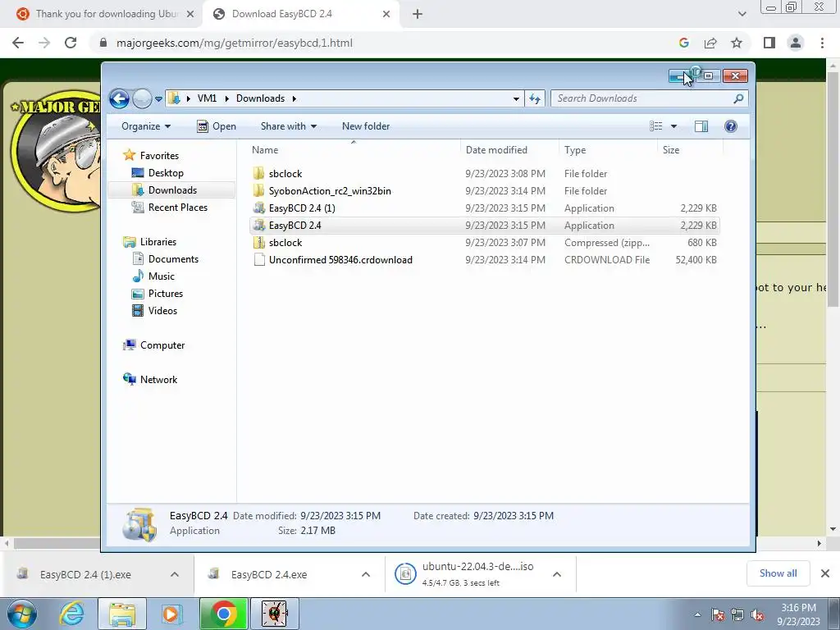The image size is (840, 630).
Task: Show hidden system tray icons
Action: pyautogui.click(x=697, y=615)
